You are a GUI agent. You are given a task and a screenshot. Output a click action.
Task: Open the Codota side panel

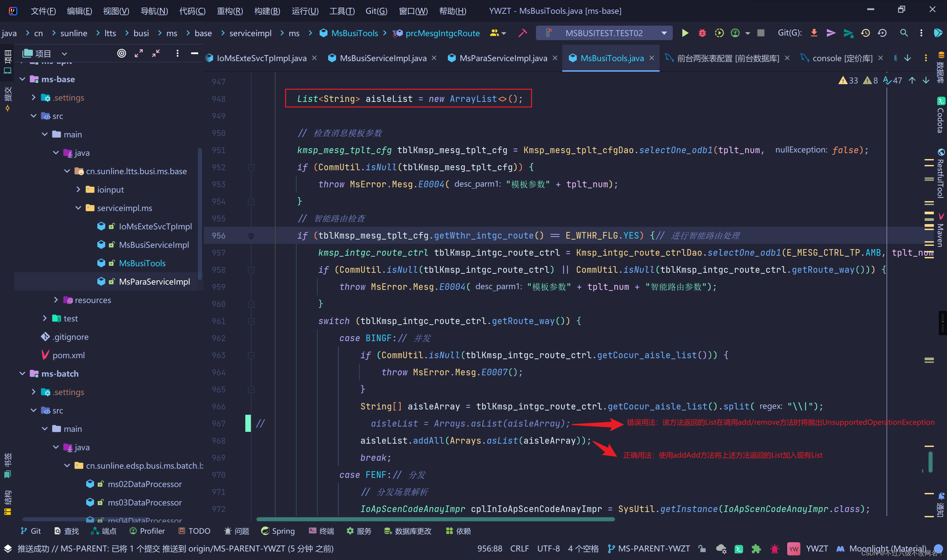(x=940, y=115)
